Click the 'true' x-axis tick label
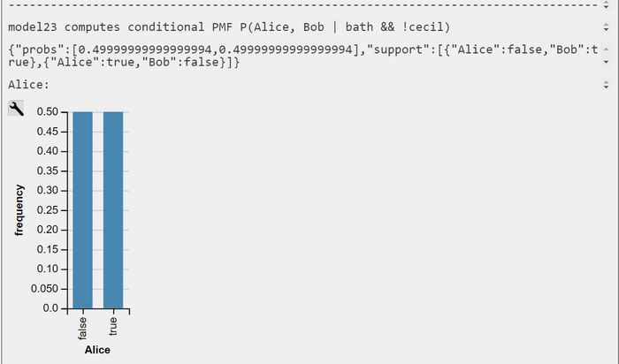The width and height of the screenshot is (619, 364). tap(113, 326)
